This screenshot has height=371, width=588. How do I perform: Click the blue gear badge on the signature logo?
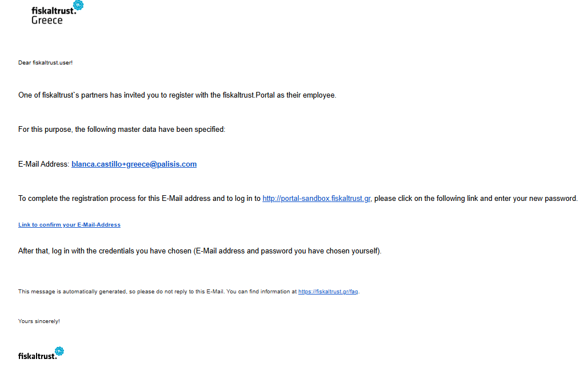click(x=59, y=351)
